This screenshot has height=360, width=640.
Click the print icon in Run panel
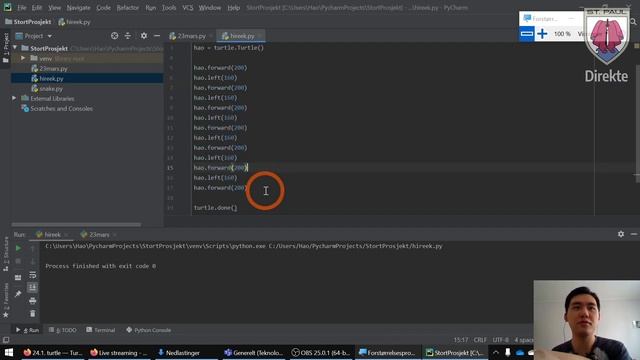pos(33,301)
